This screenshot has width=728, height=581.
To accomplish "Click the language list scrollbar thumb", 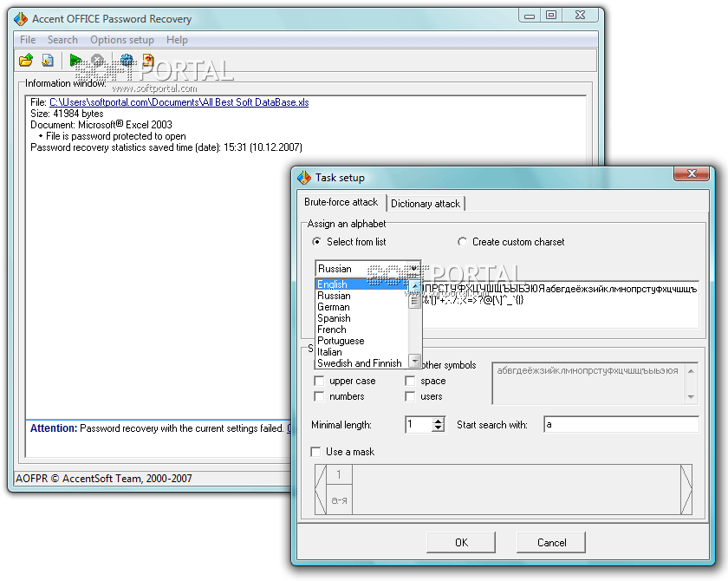I will point(414,301).
